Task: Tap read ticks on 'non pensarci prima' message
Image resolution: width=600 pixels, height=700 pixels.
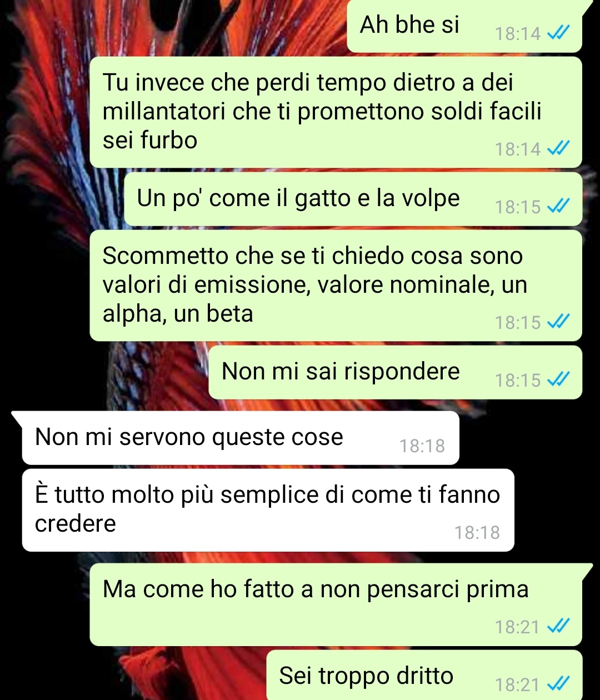Action: [558, 627]
